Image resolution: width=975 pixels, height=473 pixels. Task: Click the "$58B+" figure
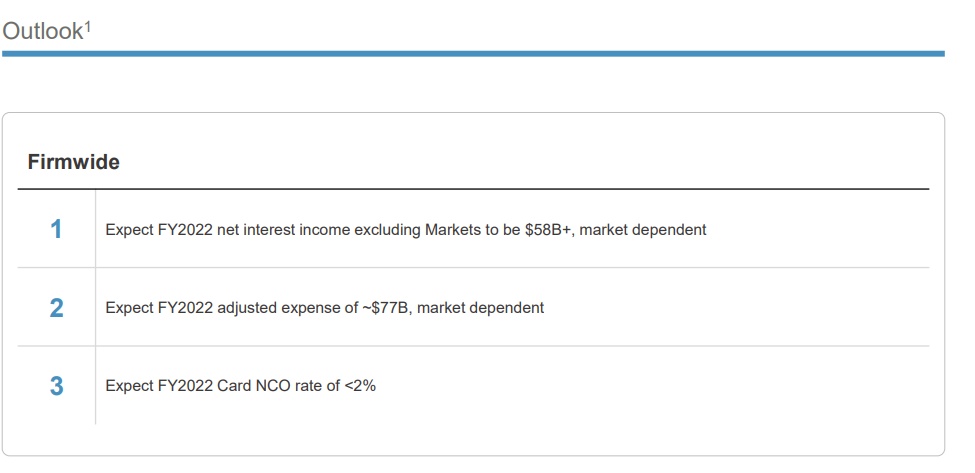547,230
